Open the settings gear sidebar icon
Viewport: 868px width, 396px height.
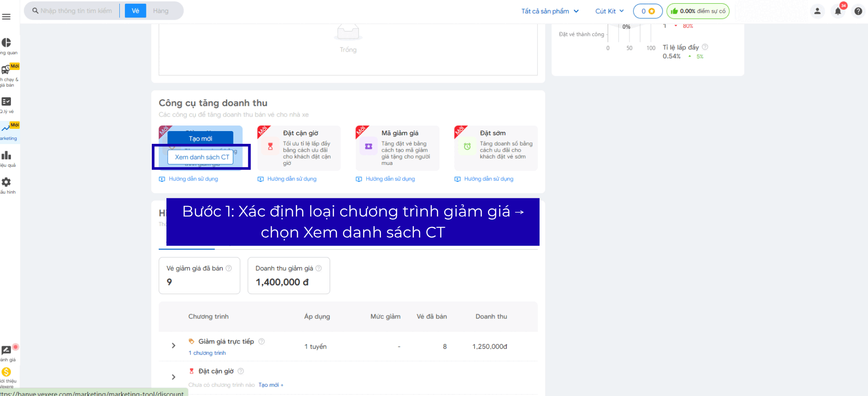[x=6, y=182]
